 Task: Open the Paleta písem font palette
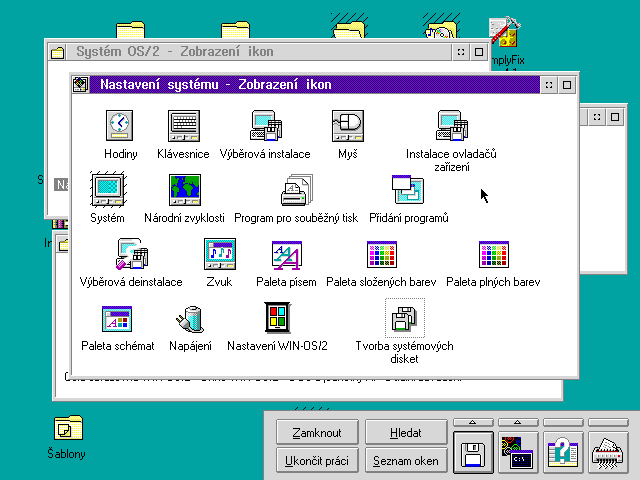pyautogui.click(x=287, y=255)
